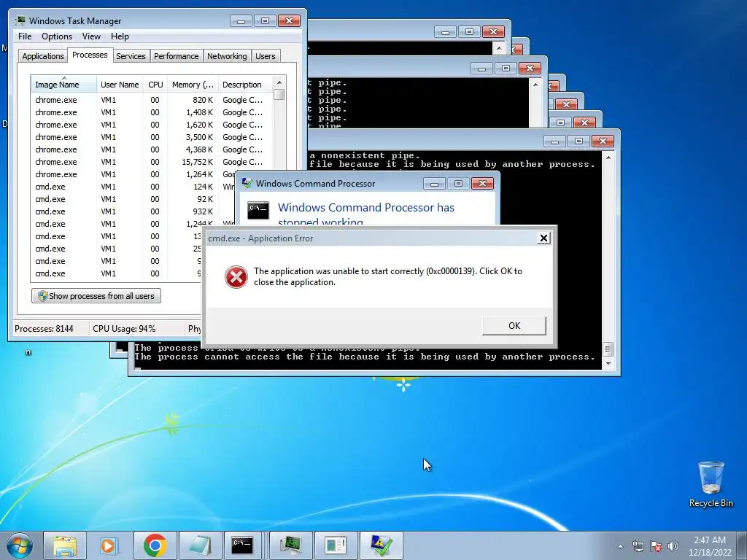Minimize the Windows Command Processor dialog
The image size is (747, 560).
(x=434, y=184)
